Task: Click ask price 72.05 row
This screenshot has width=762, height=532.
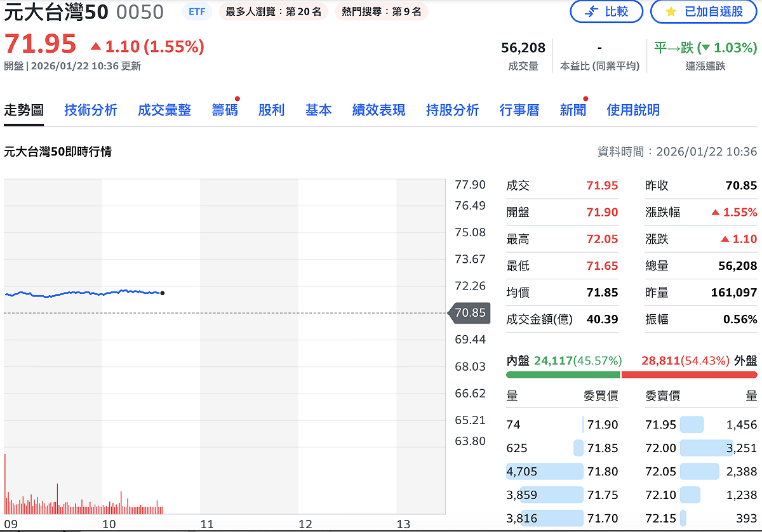Action: click(x=701, y=472)
